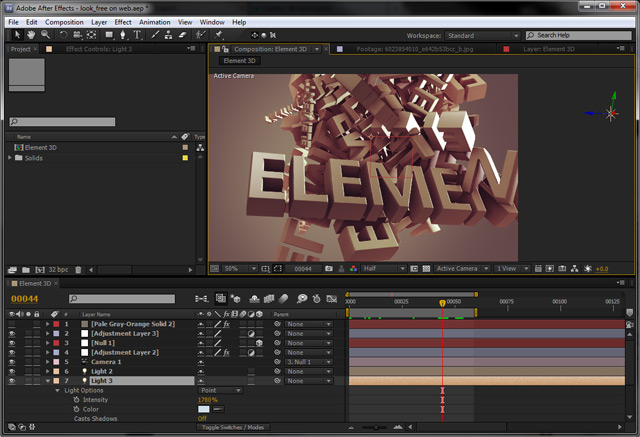
Task: Expand the Solids folder in Project panel
Action: pyautogui.click(x=11, y=158)
